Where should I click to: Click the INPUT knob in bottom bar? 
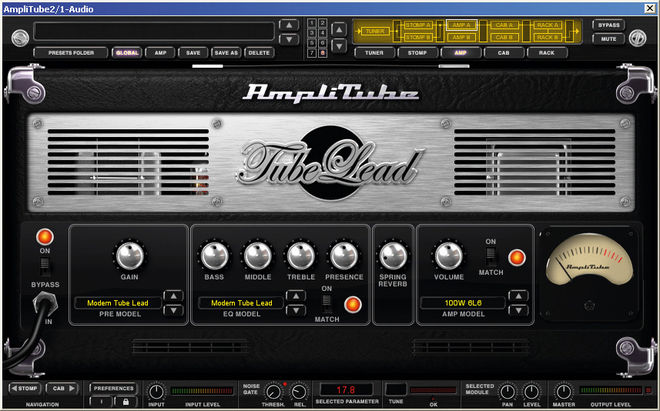[156, 392]
